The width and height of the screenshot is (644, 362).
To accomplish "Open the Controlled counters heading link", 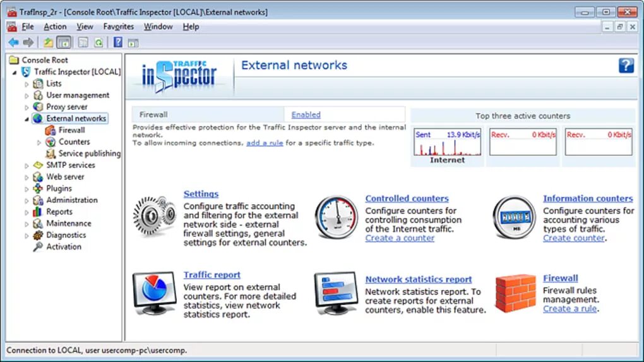I will [x=407, y=198].
